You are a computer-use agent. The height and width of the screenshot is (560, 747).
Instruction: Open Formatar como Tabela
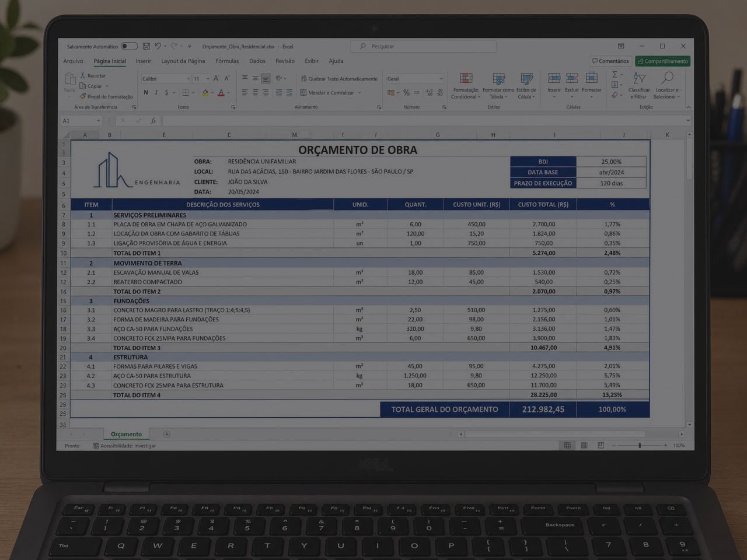point(498,86)
